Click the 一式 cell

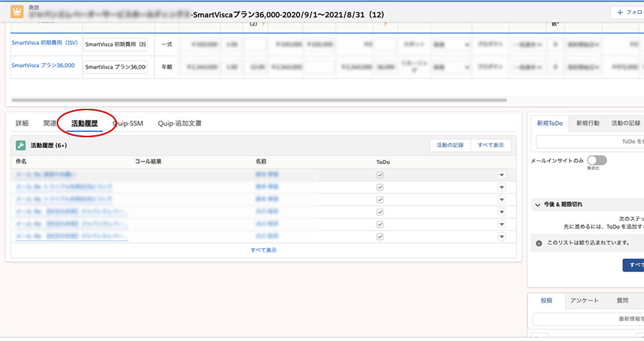(167, 44)
